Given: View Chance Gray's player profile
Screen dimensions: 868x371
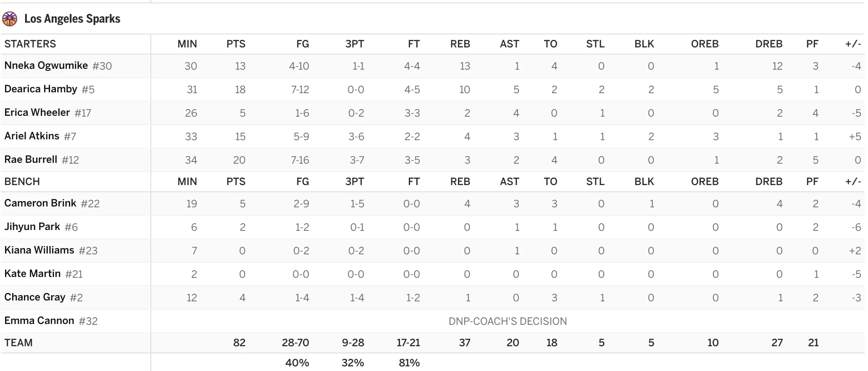Looking at the screenshot, I should 35,297.
